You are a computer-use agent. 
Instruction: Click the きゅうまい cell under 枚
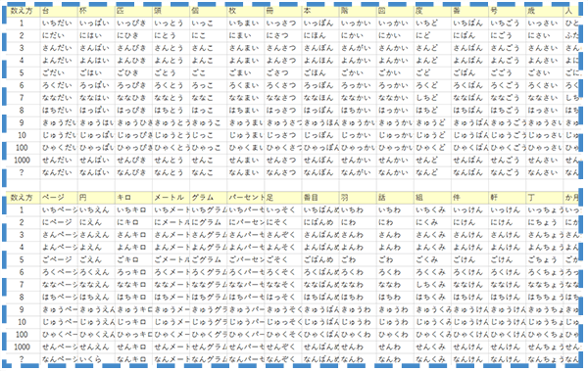[x=246, y=123]
